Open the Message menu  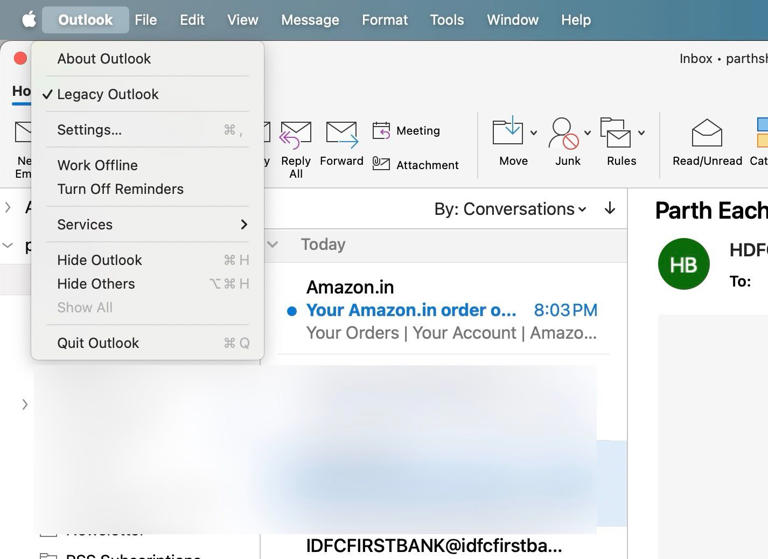(310, 20)
